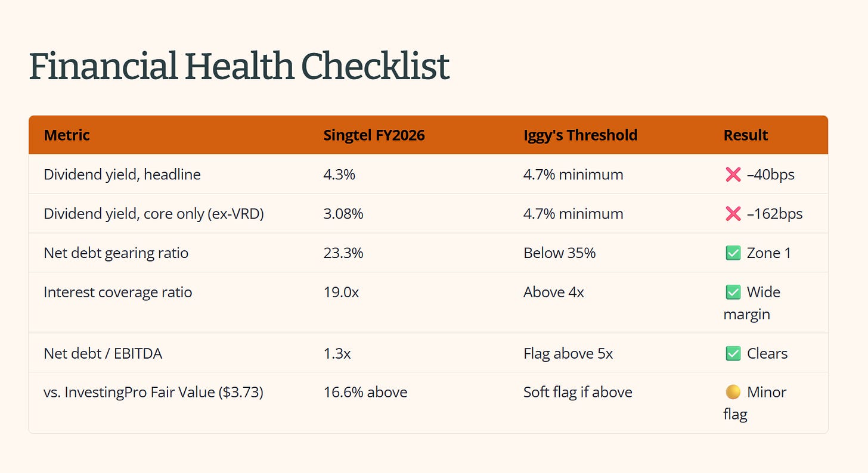Click the Financial Health Checklist heading
The height and width of the screenshot is (473, 868).
[x=238, y=66]
